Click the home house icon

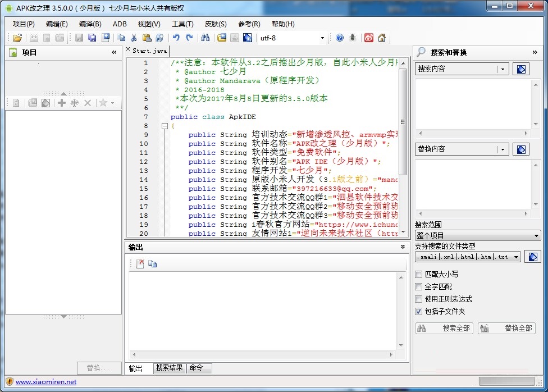382,38
